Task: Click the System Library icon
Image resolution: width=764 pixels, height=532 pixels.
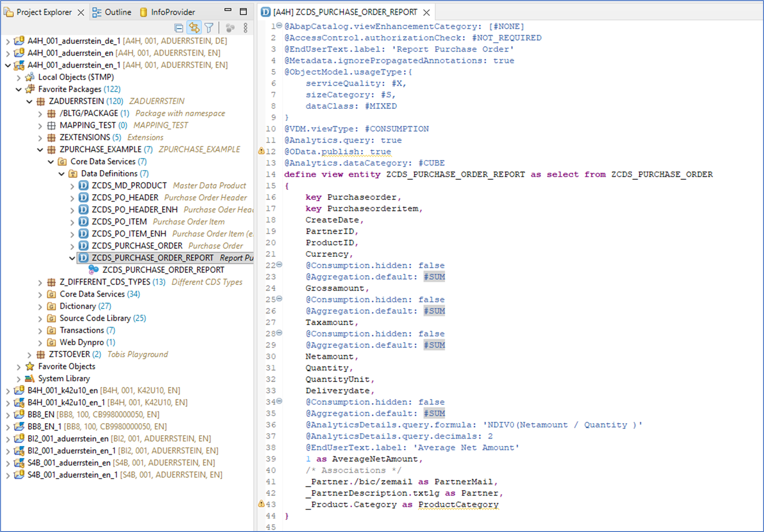Action: click(30, 379)
